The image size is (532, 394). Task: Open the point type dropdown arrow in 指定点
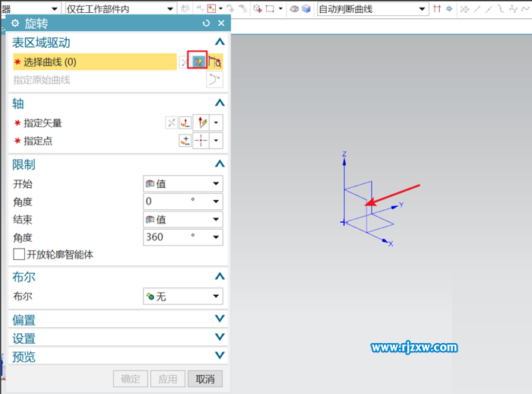point(216,140)
